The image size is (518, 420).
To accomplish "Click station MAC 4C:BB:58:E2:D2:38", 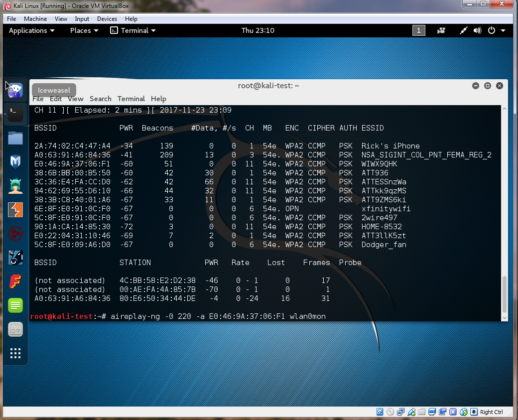I will pos(157,280).
